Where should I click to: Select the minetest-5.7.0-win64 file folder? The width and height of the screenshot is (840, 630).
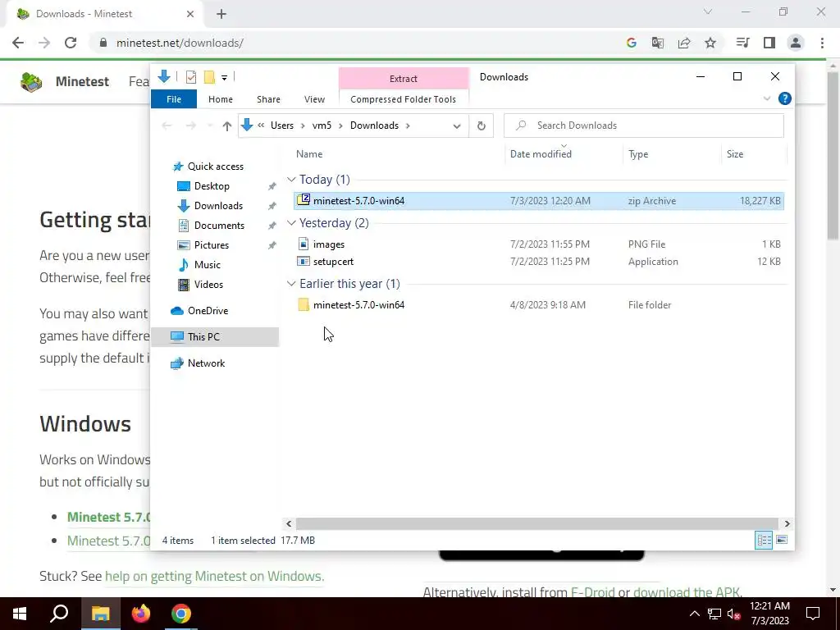(x=538, y=305)
